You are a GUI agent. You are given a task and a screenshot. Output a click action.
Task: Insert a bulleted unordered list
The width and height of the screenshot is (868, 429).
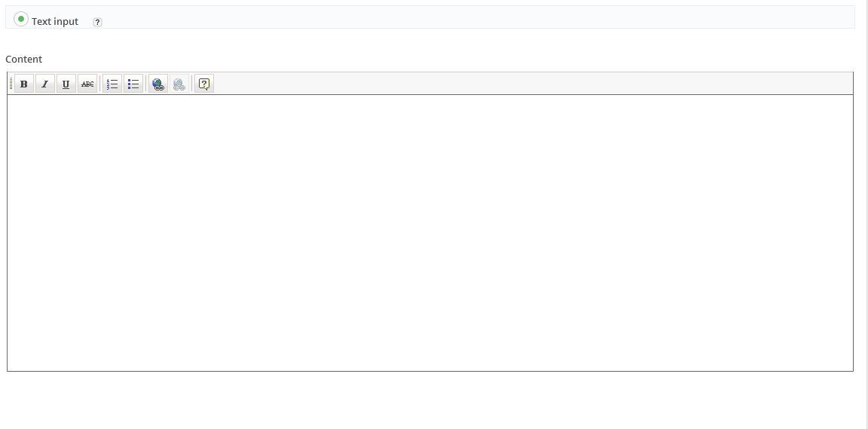tap(133, 84)
